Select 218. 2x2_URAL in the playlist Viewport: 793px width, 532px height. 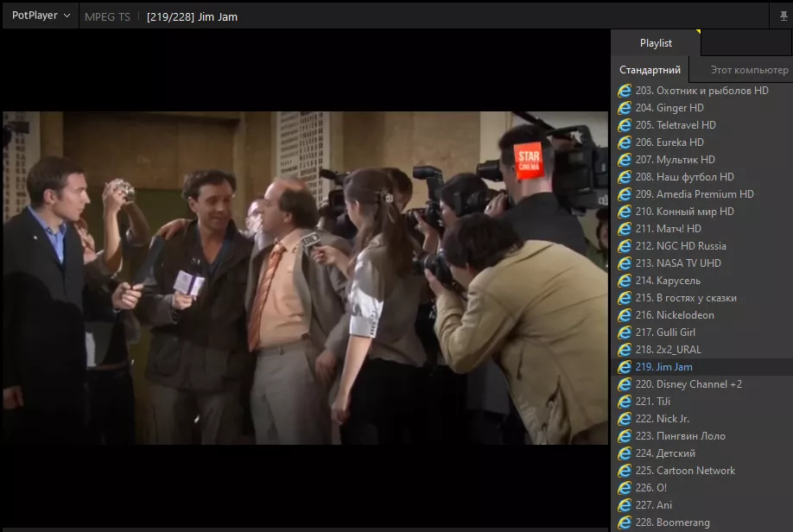pyautogui.click(x=702, y=350)
